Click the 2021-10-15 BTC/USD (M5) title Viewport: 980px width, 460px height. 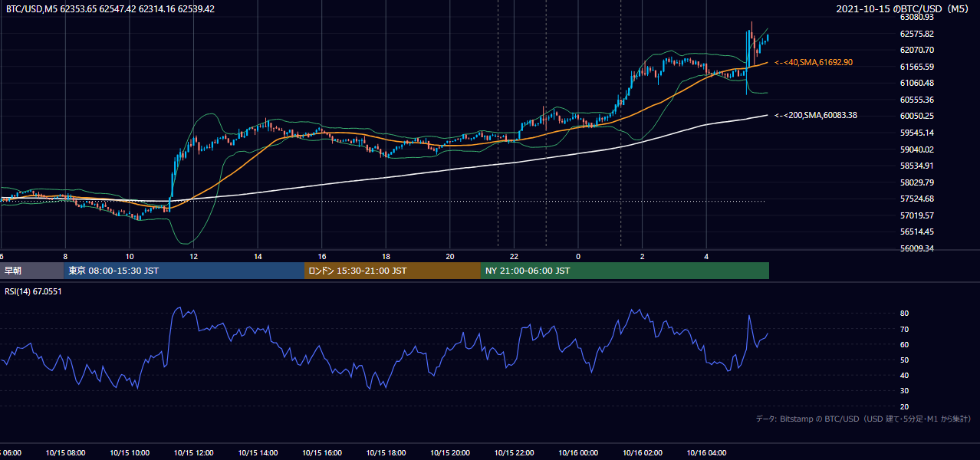click(904, 9)
